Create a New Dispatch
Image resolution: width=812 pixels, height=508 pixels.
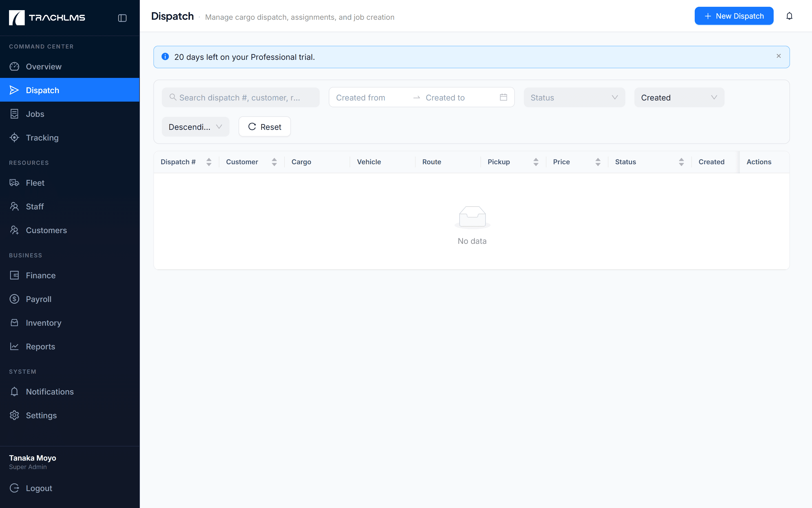[734, 16]
